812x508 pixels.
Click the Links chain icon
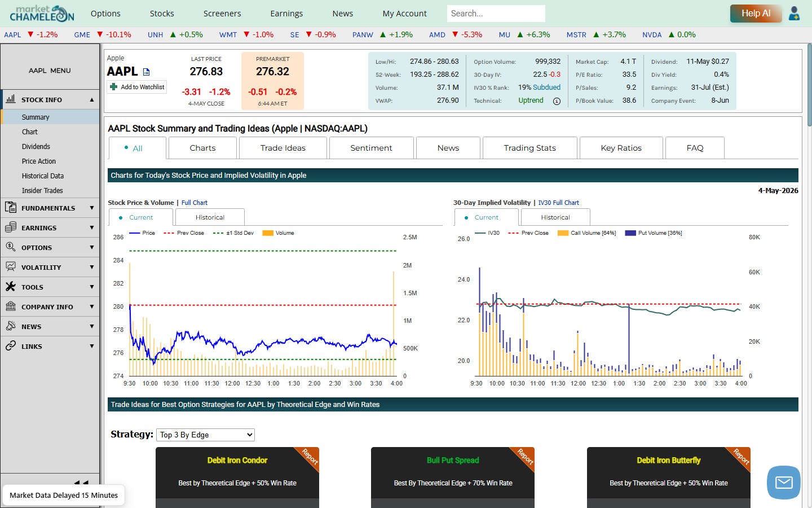pos(11,345)
